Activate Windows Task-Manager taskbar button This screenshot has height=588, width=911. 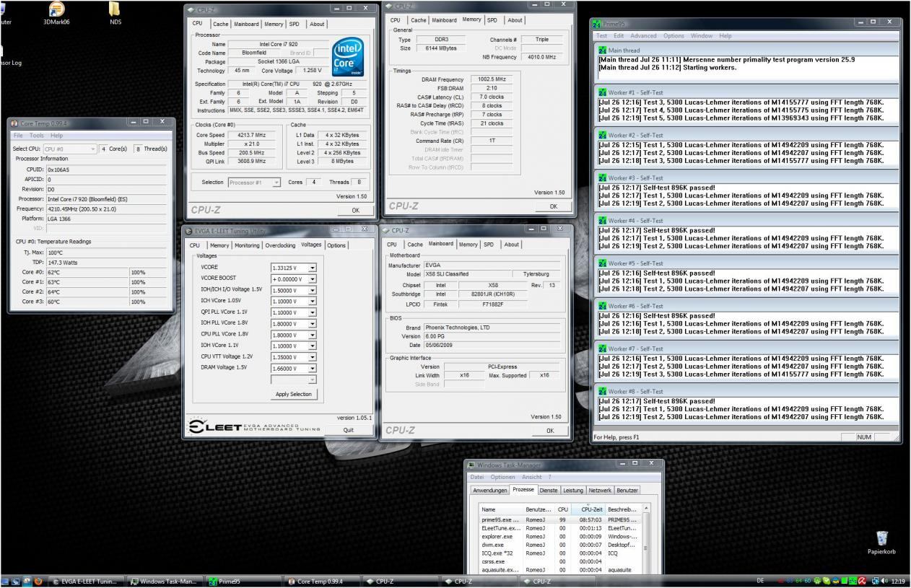click(164, 582)
